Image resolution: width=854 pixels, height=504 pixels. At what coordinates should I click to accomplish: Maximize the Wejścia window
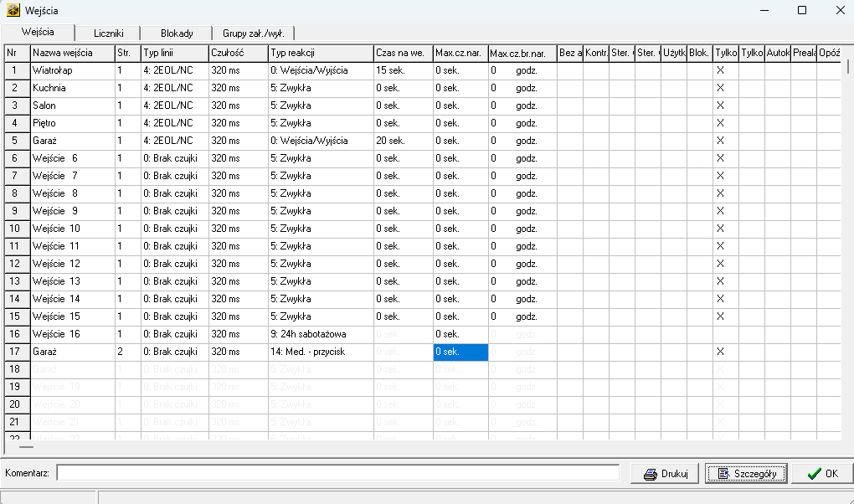[802, 10]
